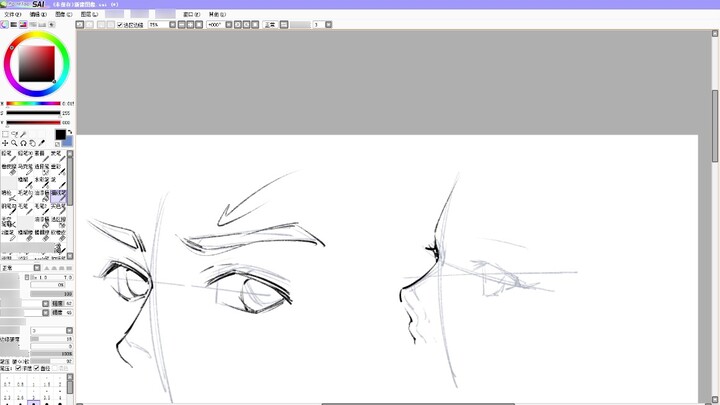Select the rectangular selection tool
Image resolution: width=720 pixels, height=405 pixels.
5,134
